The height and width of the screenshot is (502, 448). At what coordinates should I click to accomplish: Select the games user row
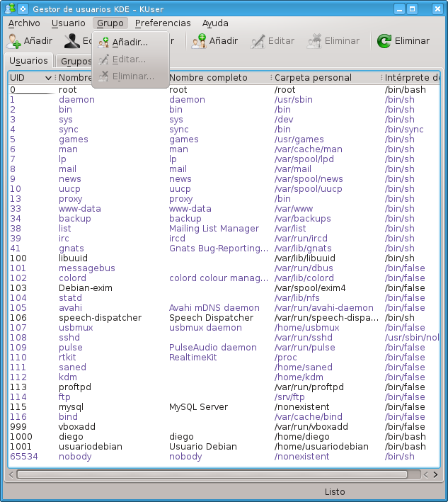[x=224, y=139]
